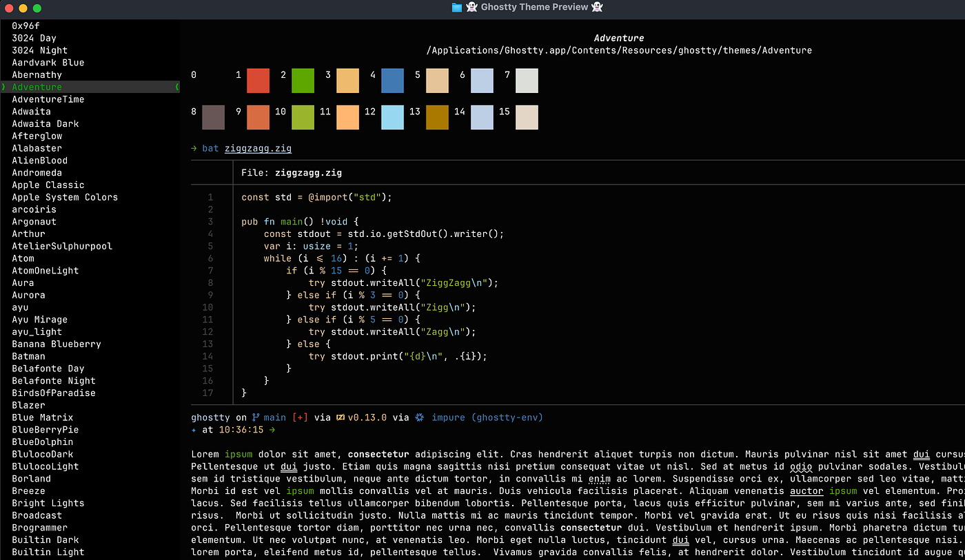965x560 pixels.
Task: Choose the AtomOneLight theme
Action: (45, 271)
